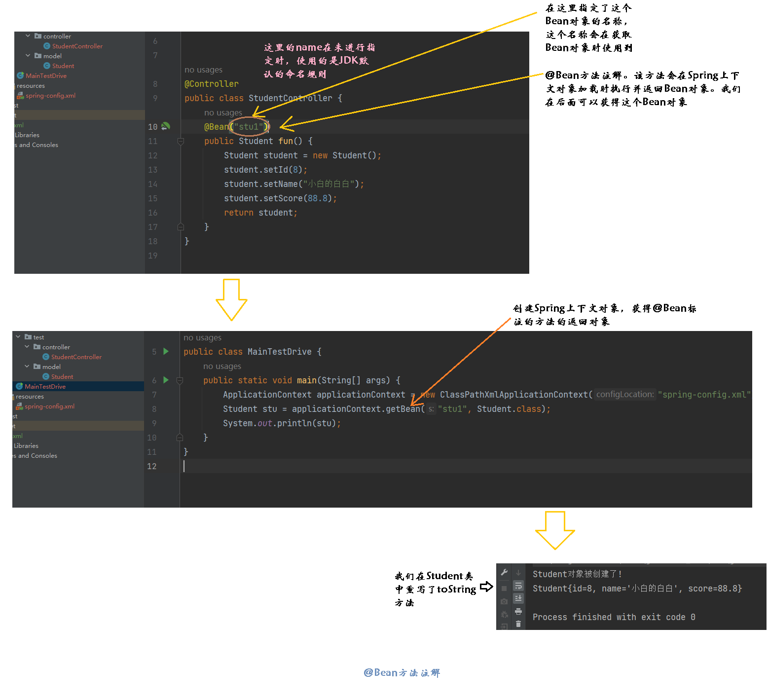
Task: Collapse fun() method via gutter fold arrow
Action: click(181, 141)
